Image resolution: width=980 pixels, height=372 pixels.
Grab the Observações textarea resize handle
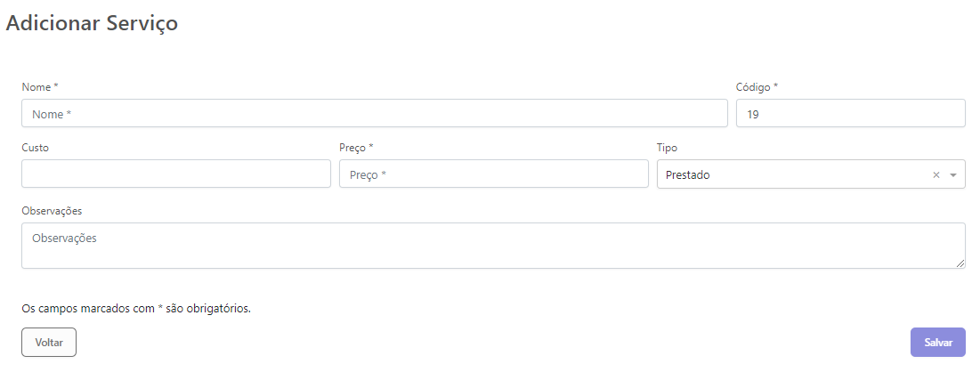pyautogui.click(x=960, y=263)
